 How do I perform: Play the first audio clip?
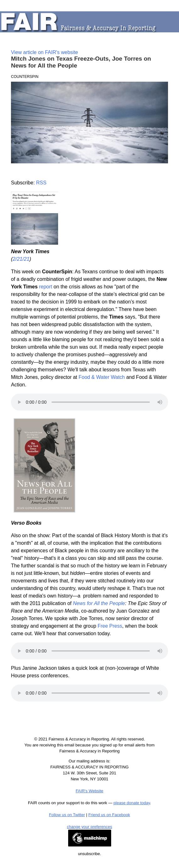tap(19, 402)
